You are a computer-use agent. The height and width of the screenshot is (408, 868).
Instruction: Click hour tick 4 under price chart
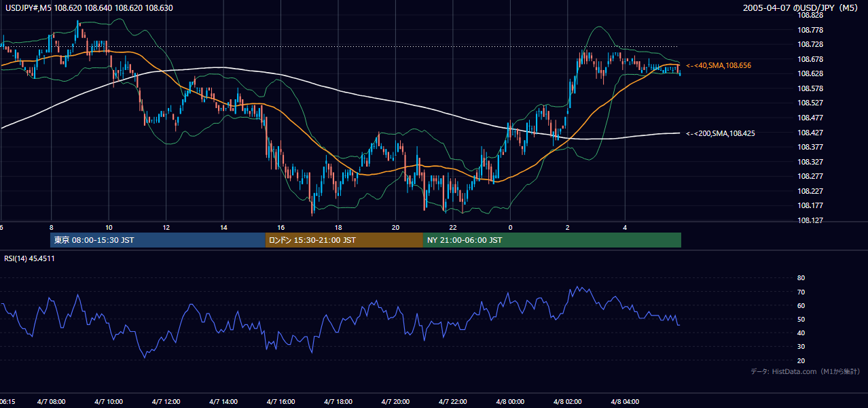[x=625, y=227]
